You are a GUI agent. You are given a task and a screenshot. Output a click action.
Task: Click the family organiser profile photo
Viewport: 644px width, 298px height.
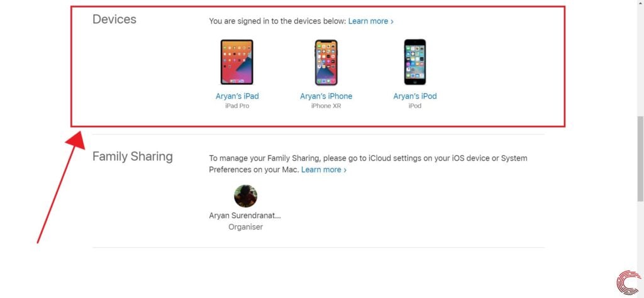pyautogui.click(x=246, y=196)
